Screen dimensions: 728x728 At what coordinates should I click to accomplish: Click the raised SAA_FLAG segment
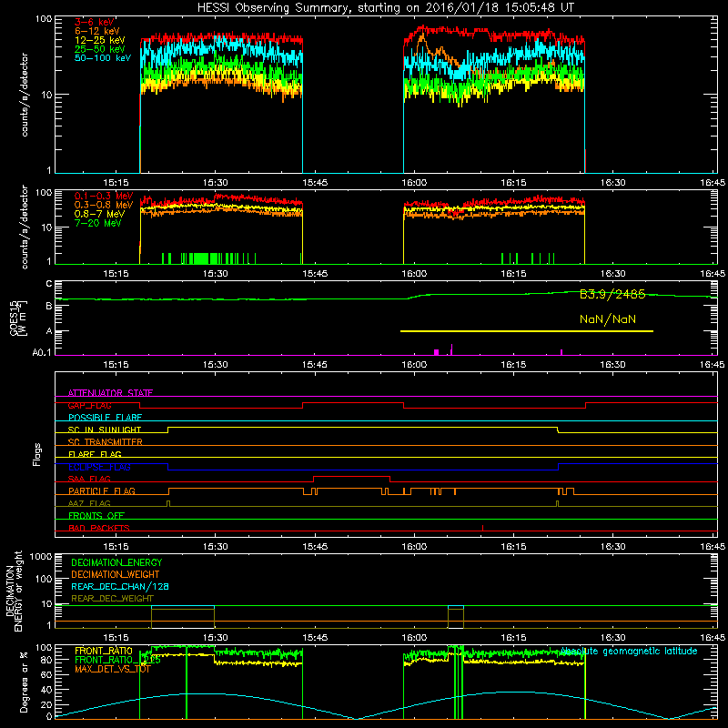point(352,476)
